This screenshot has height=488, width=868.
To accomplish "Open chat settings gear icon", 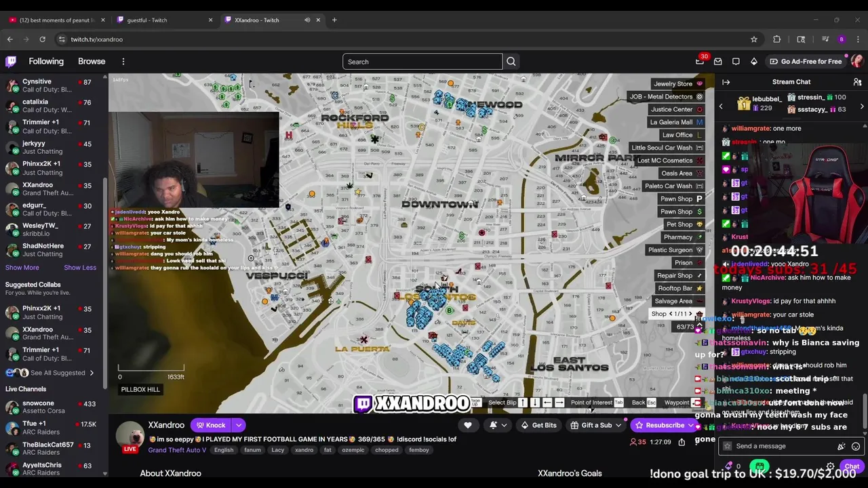I will pyautogui.click(x=830, y=466).
